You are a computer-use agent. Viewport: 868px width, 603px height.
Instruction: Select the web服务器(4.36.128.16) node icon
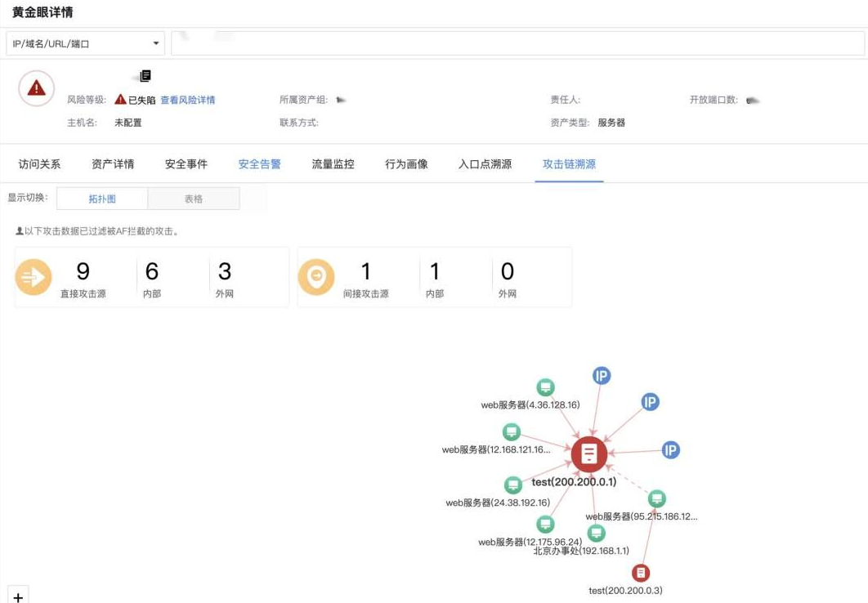click(x=545, y=387)
